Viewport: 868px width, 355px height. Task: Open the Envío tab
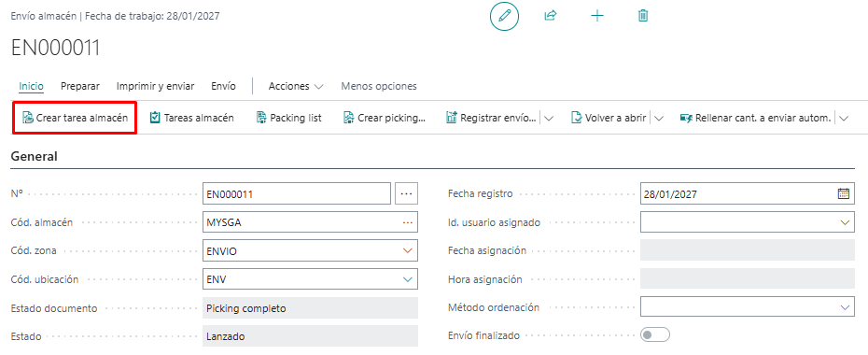pos(224,86)
